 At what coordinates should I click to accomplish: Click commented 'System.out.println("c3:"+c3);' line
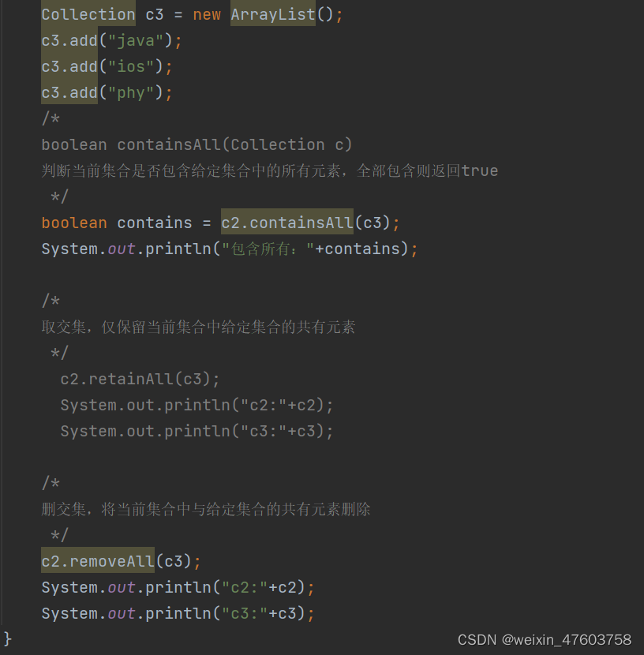pyautogui.click(x=197, y=431)
